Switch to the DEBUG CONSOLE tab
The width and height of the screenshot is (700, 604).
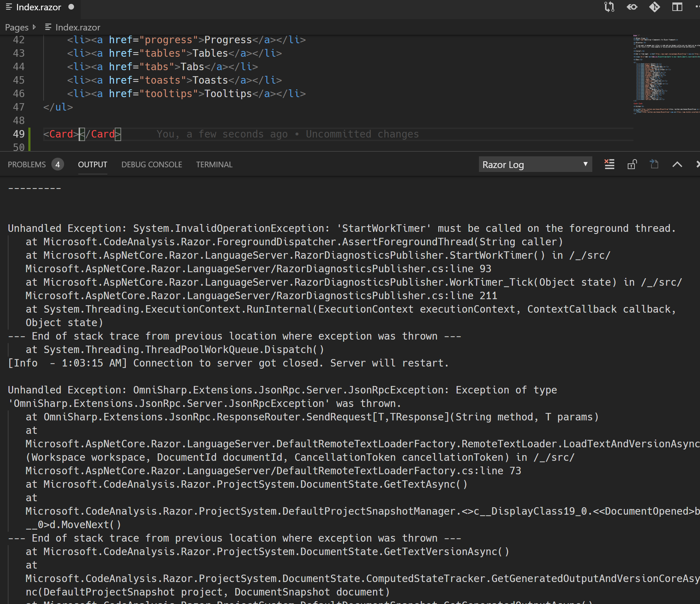(152, 164)
